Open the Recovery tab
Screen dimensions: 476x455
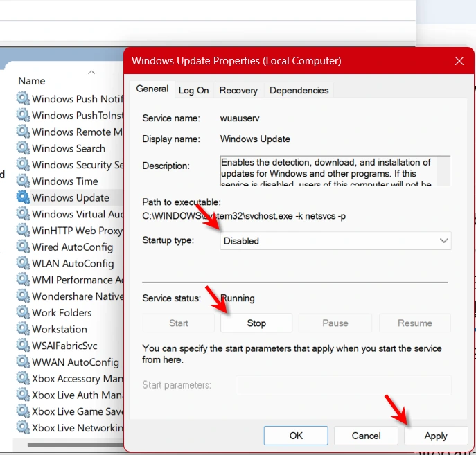coord(238,91)
